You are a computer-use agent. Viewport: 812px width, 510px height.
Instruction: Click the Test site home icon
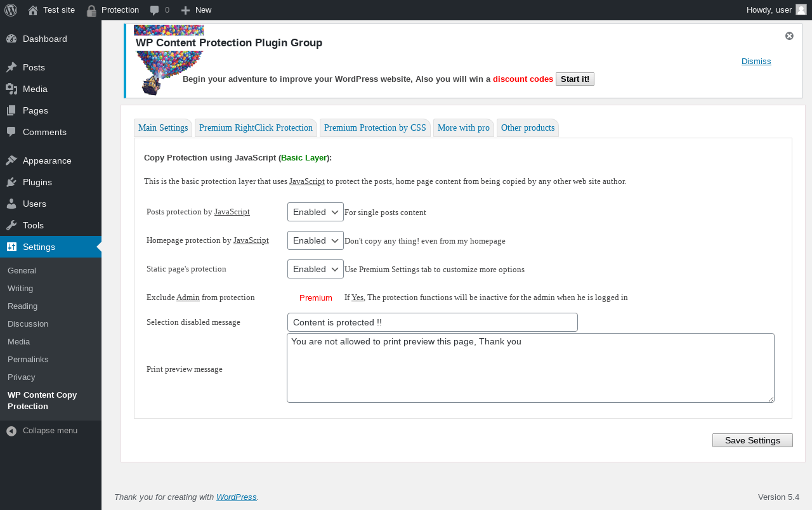pos(33,10)
